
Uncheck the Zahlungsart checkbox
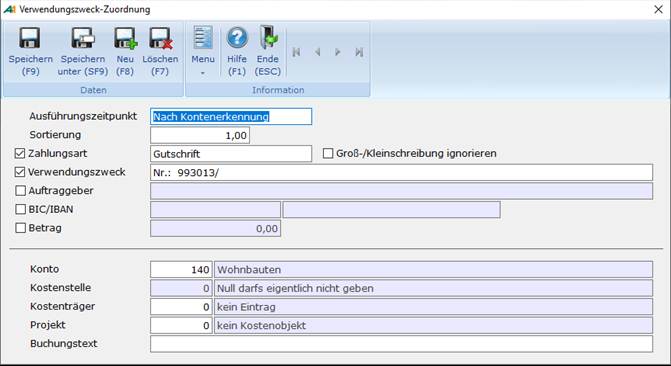[20, 153]
